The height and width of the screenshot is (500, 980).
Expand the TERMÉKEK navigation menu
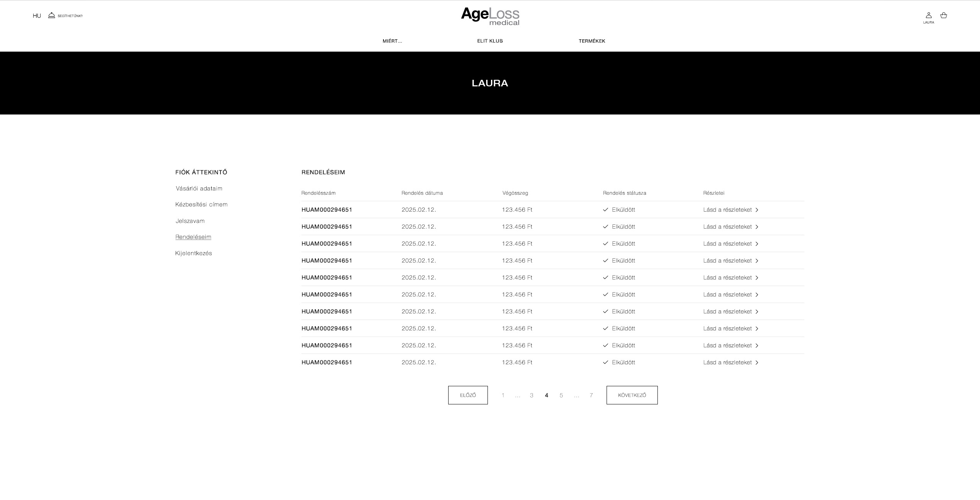point(592,41)
